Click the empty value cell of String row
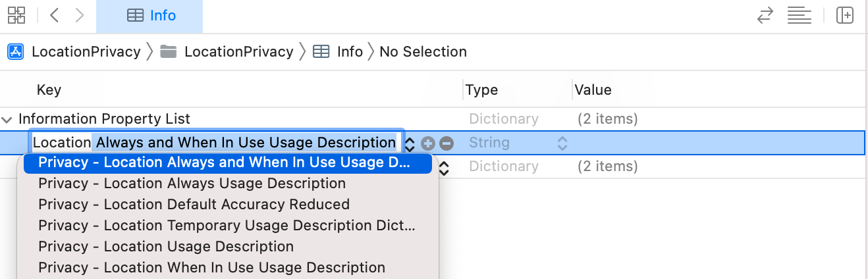The height and width of the screenshot is (279, 868). (x=718, y=143)
